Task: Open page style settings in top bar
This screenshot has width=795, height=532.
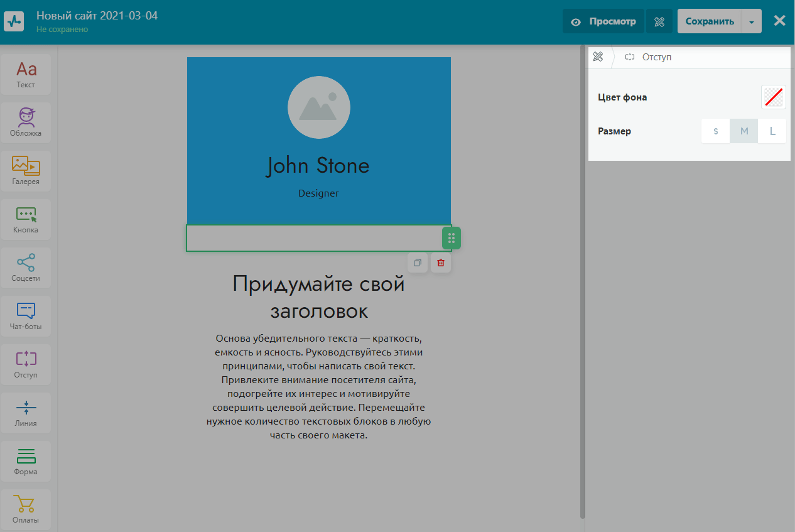Action: tap(659, 21)
